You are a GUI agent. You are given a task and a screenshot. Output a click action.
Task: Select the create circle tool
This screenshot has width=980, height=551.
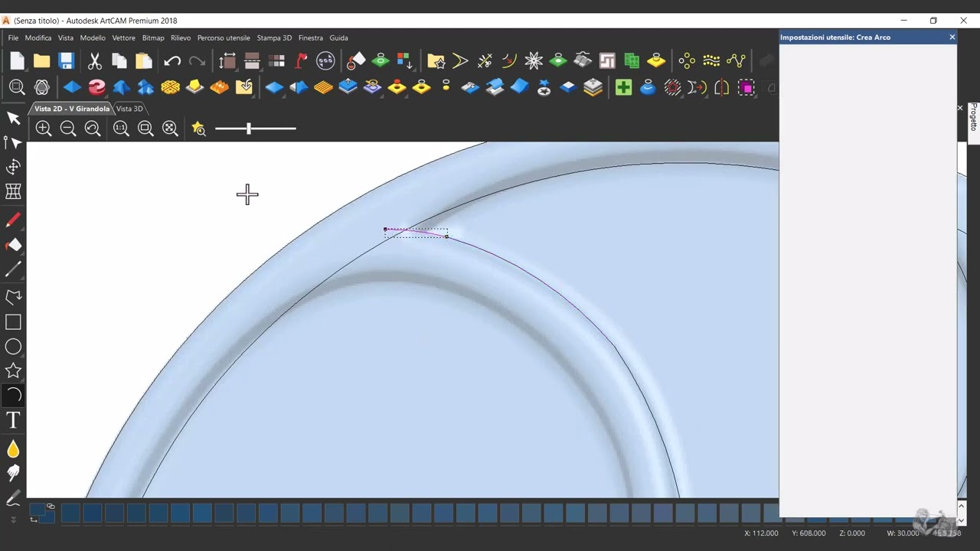coord(13,347)
